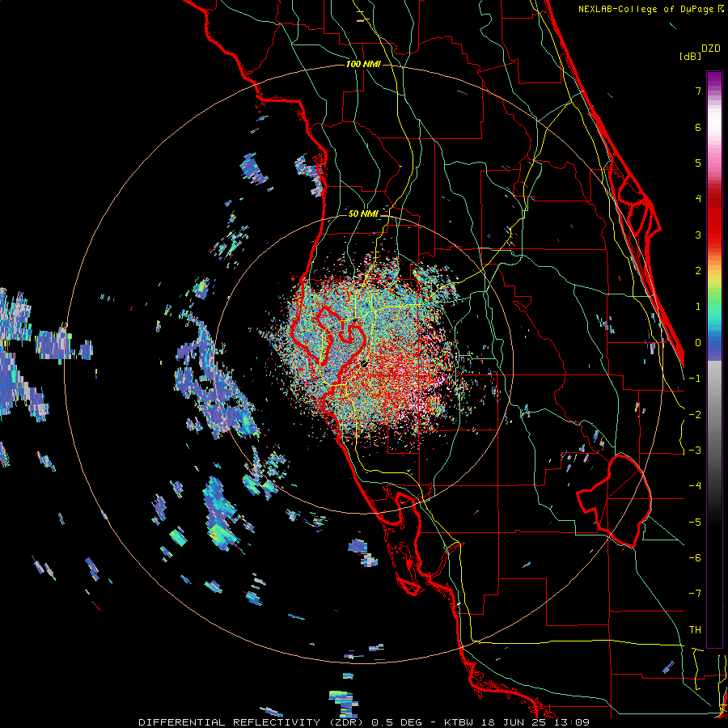Image resolution: width=728 pixels, height=728 pixels.
Task: Click the 0.5 DEG elevation text
Action: point(397,722)
